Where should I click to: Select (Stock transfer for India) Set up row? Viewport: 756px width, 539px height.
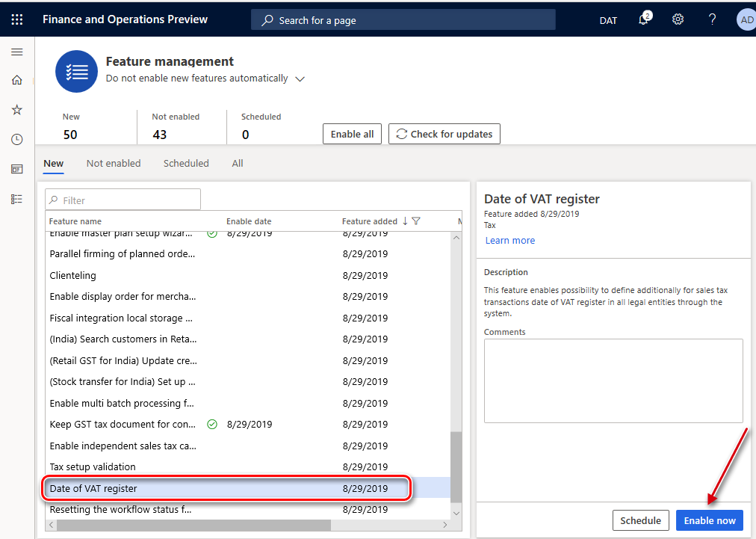point(248,382)
